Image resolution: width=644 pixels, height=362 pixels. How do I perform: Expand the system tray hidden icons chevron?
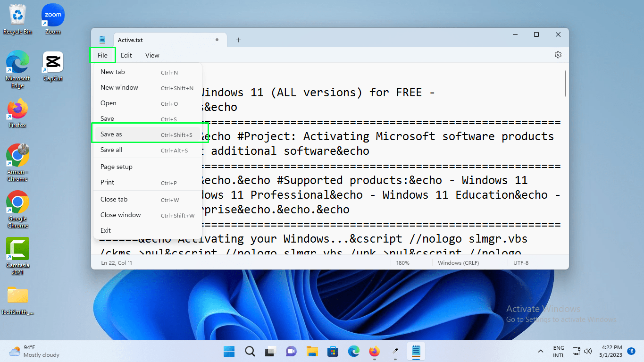pyautogui.click(x=540, y=352)
